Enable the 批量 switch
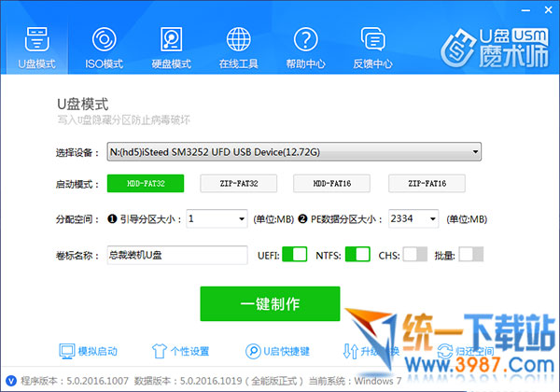Viewport: 560px width, 392px height. [471, 255]
